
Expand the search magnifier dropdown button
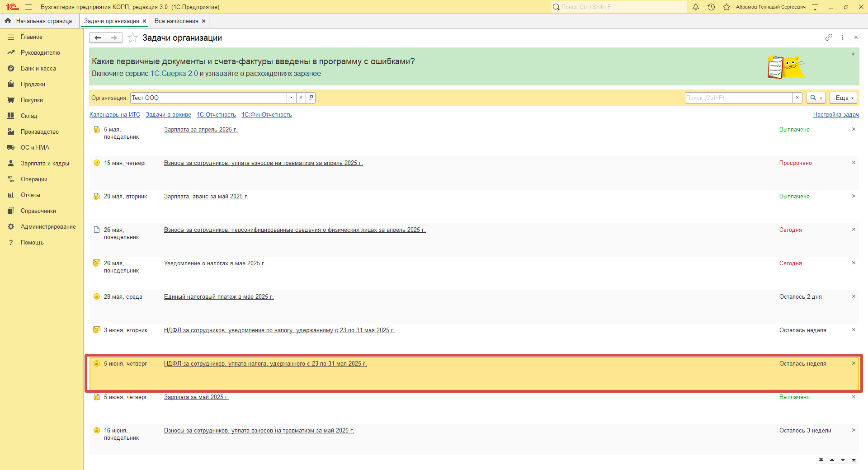816,98
